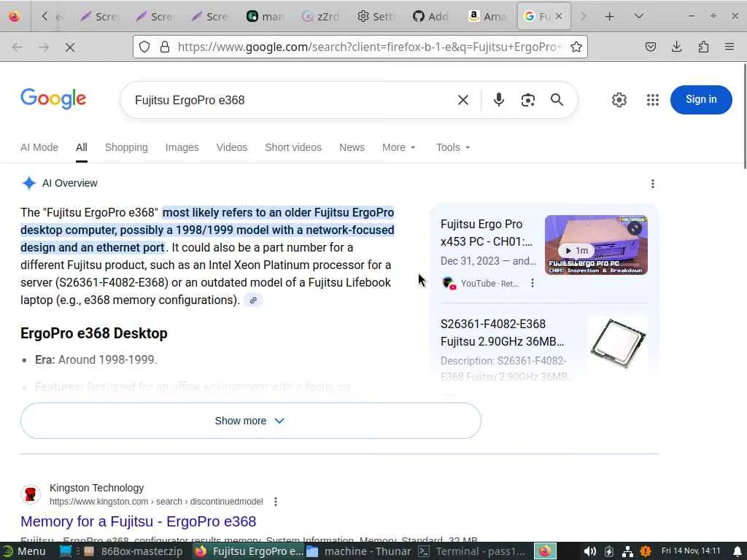
Task: Click the forward navigation arrow
Action: (x=44, y=47)
